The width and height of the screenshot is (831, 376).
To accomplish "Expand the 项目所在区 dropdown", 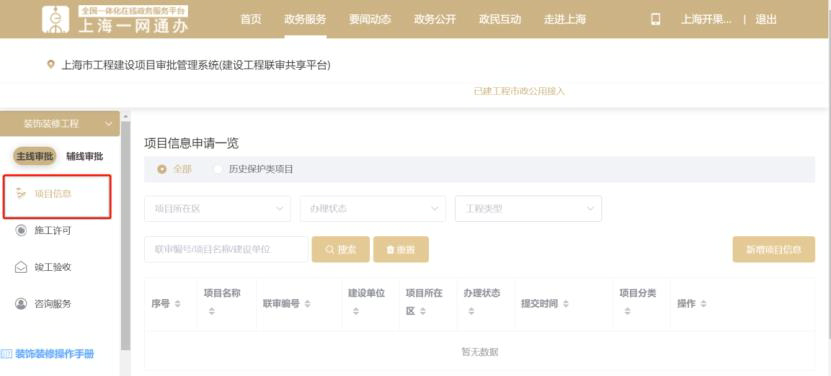I will tap(217, 208).
